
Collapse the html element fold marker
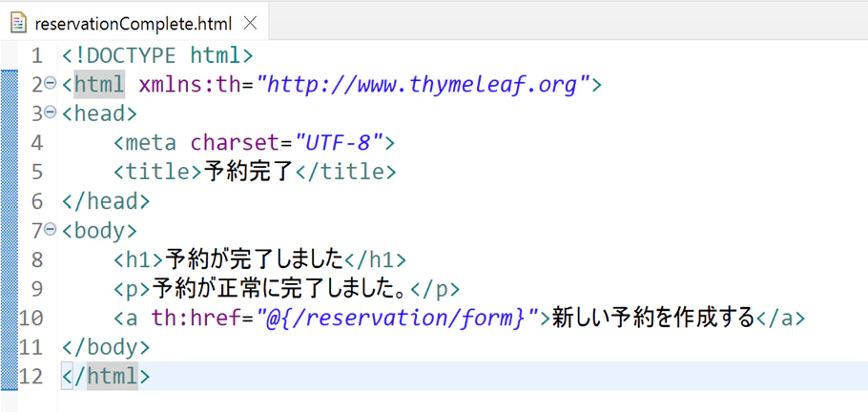pos(51,84)
